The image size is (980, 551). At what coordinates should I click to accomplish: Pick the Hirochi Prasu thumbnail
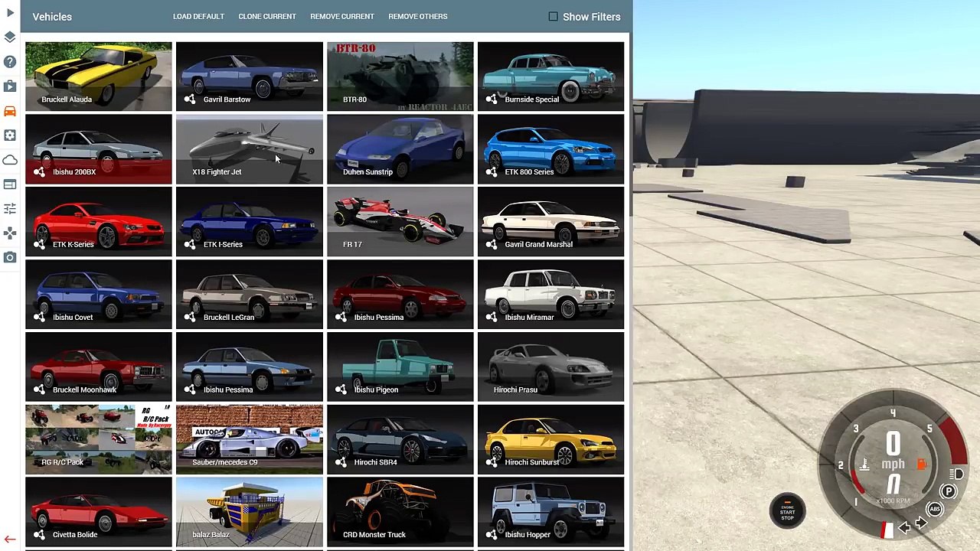(x=551, y=367)
